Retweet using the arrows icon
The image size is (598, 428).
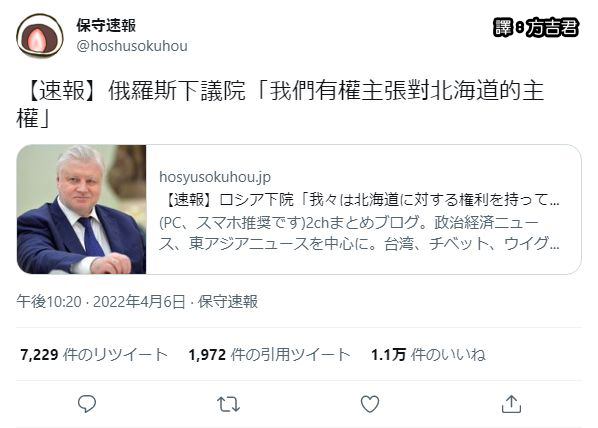tap(228, 404)
